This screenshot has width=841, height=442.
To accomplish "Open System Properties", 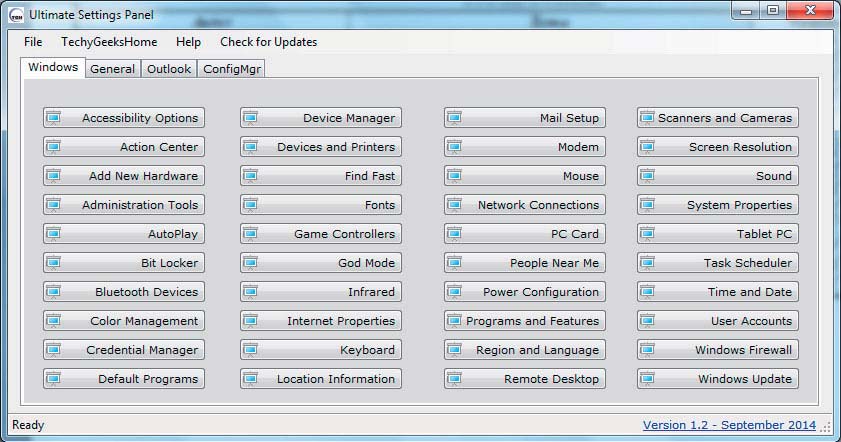I will pyautogui.click(x=718, y=204).
